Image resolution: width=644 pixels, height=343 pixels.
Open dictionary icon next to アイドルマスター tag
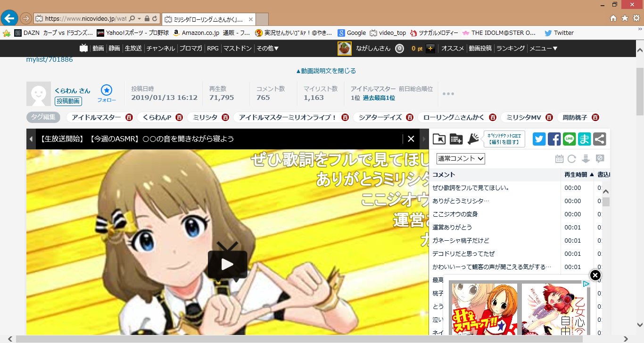click(129, 117)
